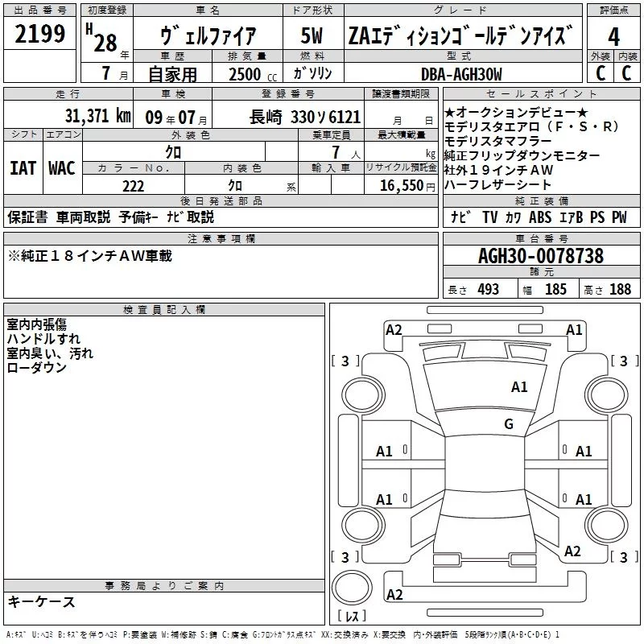Click the A1 scratch mark on the hood
Screen dimensions: 644x644
(x=519, y=386)
